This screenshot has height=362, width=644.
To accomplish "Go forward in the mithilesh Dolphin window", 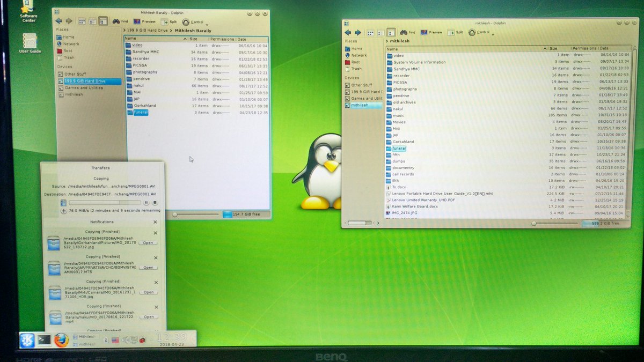I will tap(357, 32).
